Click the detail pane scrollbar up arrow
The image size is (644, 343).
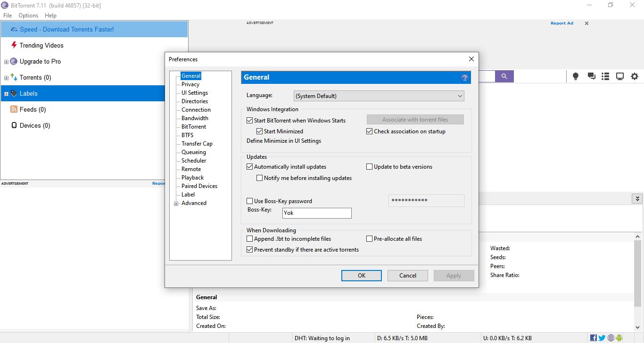coord(639,237)
